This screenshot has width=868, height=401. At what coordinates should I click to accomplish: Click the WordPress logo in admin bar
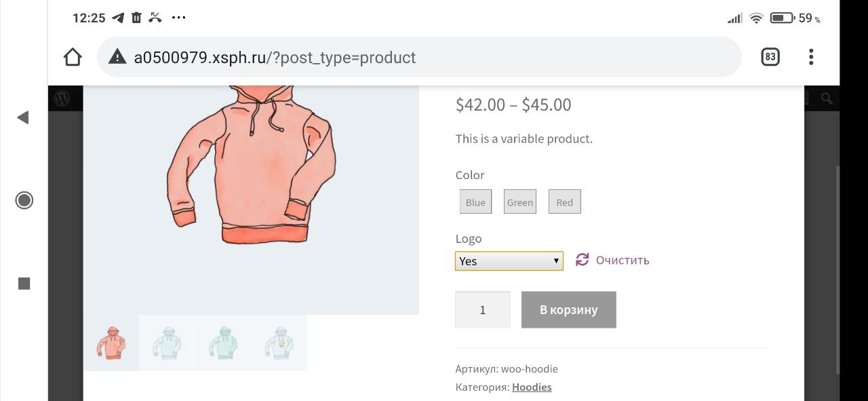coord(62,99)
